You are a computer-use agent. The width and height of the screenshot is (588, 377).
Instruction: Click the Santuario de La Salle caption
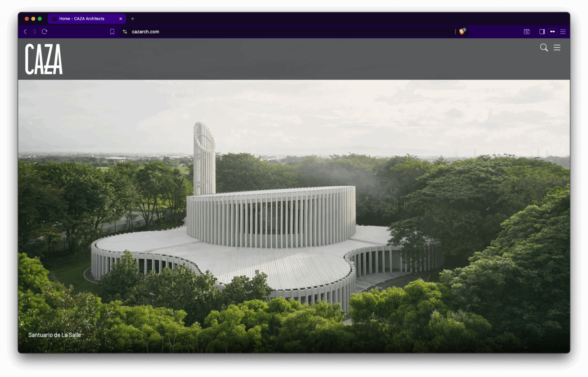(x=54, y=335)
